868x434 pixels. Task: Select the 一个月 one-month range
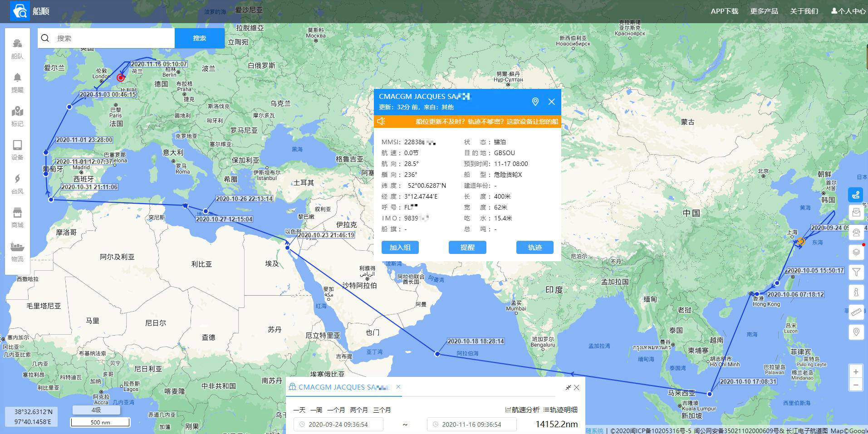tap(336, 410)
